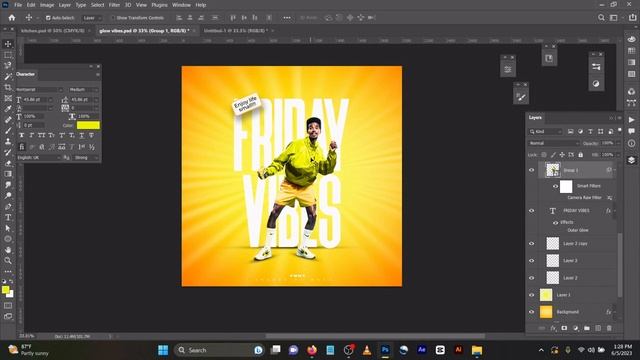Open the Image menu
This screenshot has height=360, width=640.
pos(47,5)
